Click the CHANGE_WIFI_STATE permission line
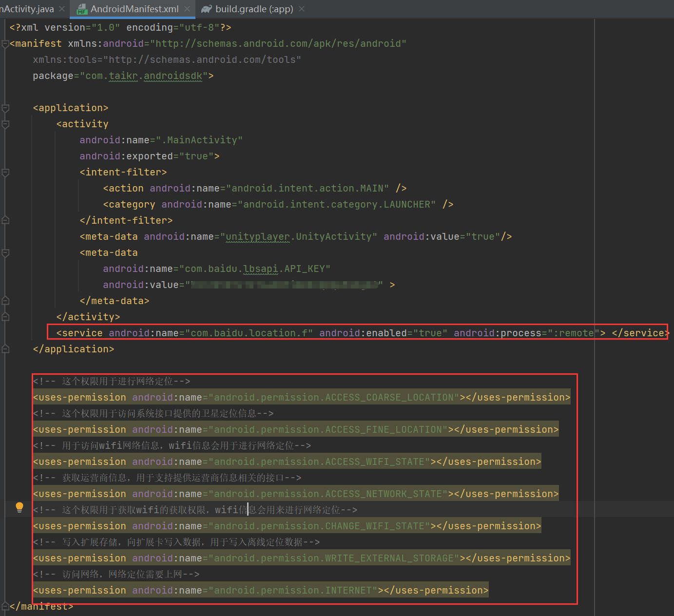 click(x=287, y=526)
